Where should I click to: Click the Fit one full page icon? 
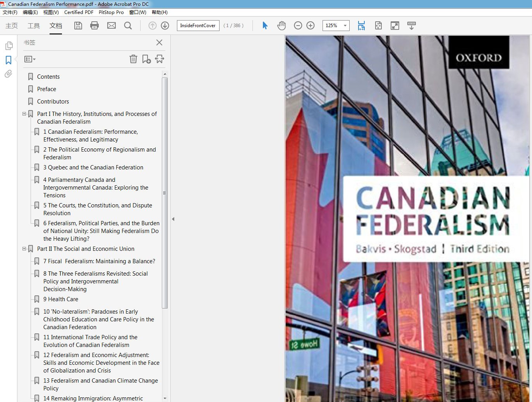coord(378,26)
